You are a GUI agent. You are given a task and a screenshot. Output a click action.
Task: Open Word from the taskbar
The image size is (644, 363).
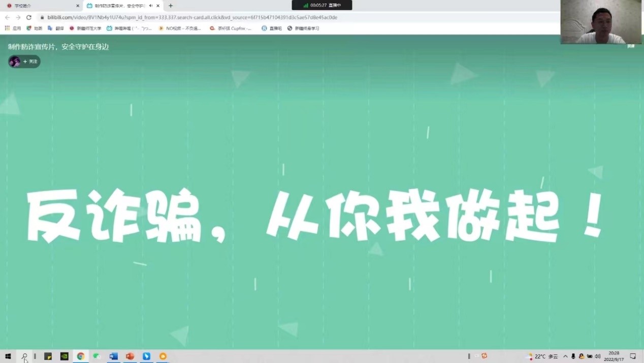pos(114,356)
